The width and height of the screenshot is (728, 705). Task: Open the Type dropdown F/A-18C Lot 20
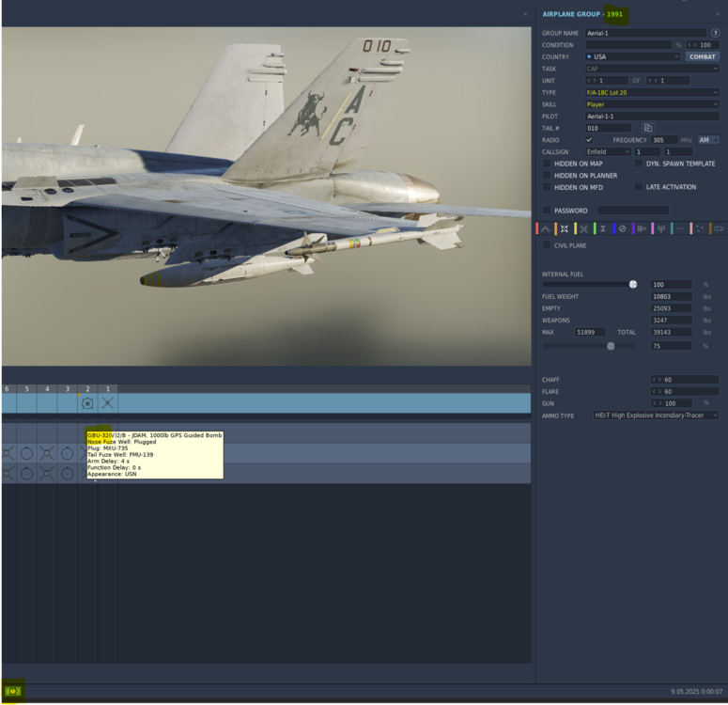(x=652, y=92)
